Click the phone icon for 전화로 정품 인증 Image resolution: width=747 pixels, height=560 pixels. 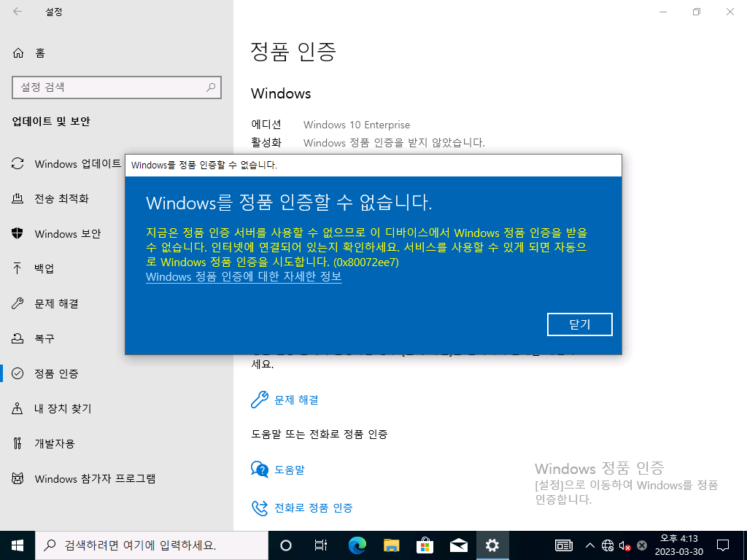260,507
